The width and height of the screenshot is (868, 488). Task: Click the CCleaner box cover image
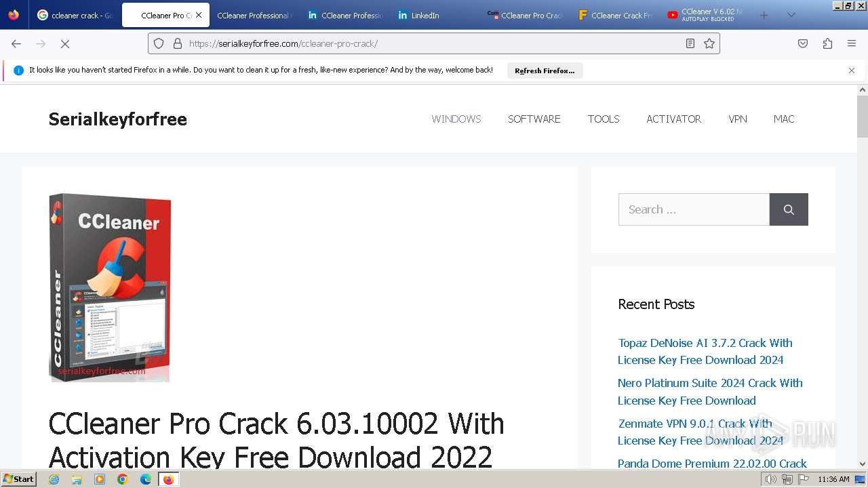[110, 287]
